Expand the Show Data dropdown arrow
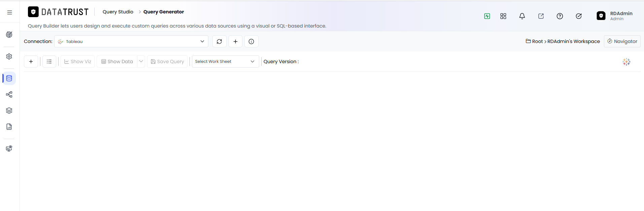Image resolution: width=644 pixels, height=211 pixels. click(x=141, y=61)
